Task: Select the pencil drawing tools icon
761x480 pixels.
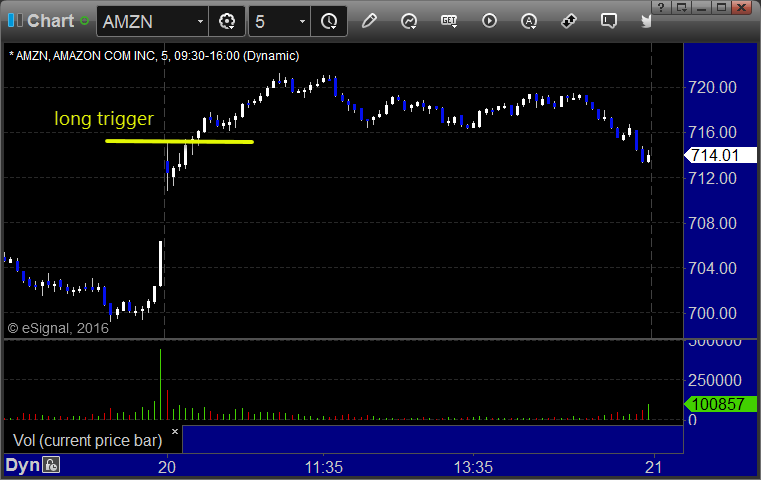Action: 369,21
